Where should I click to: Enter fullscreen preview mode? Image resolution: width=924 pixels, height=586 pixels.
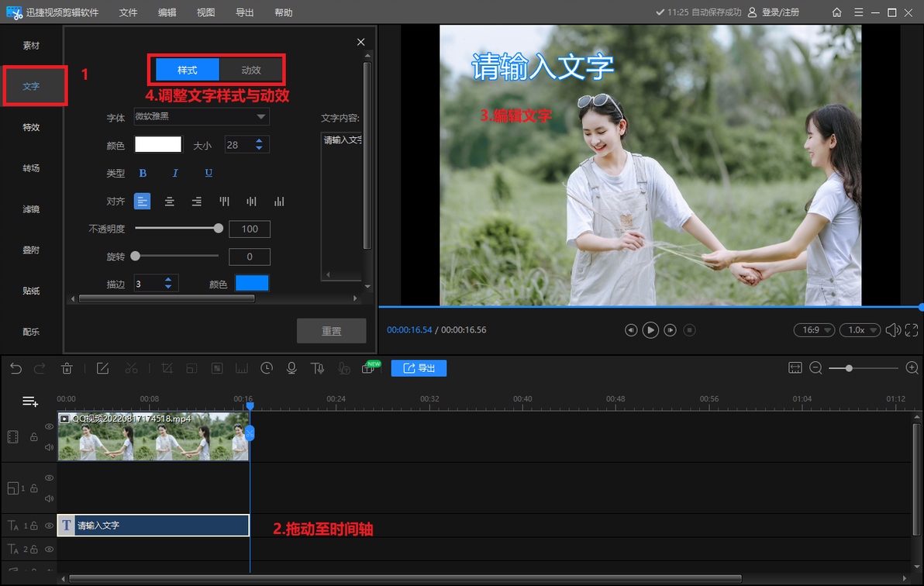tap(911, 330)
